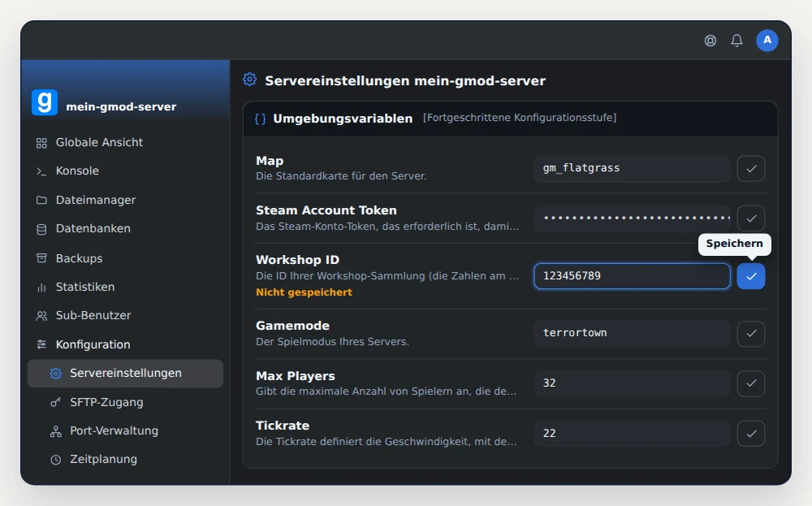Open notifications bell
This screenshot has height=506, width=812.
click(736, 41)
